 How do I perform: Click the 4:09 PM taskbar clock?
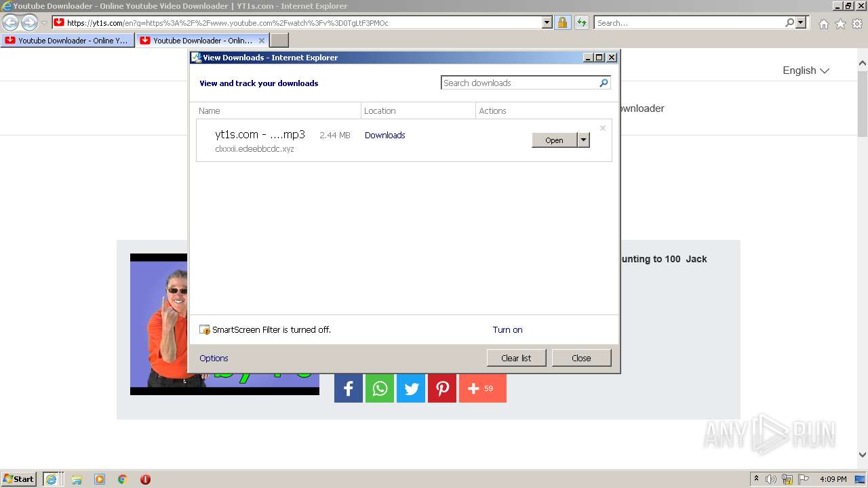[x=833, y=479]
